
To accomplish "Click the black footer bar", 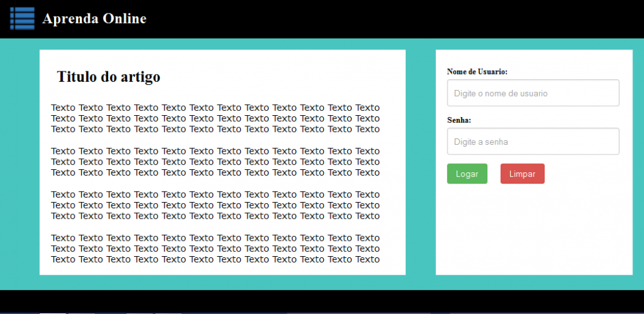I will (x=322, y=301).
